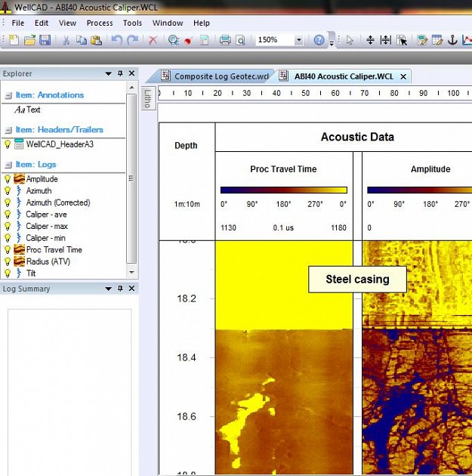This screenshot has width=472, height=476.
Task: Close the ABI40 Acoustic Caliper.WCL tab
Action: [x=403, y=76]
